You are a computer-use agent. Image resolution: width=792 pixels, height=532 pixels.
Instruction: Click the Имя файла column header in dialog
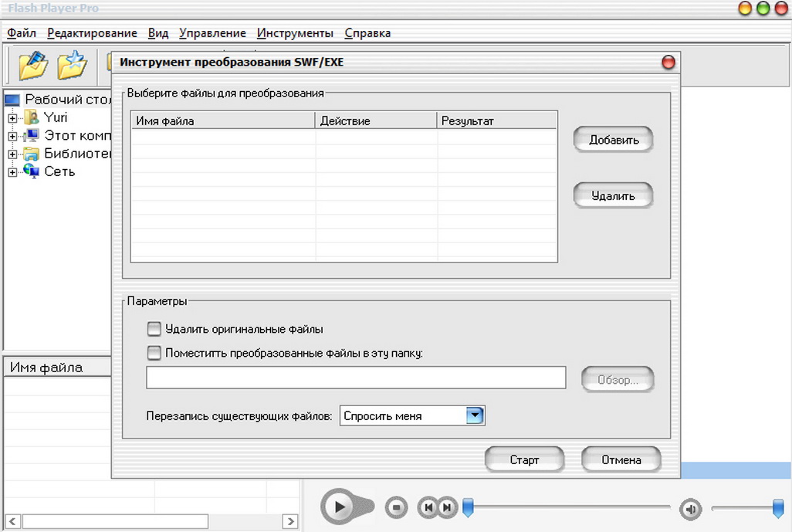point(223,120)
